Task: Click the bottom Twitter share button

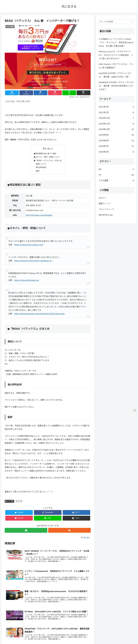Action: pos(19,512)
